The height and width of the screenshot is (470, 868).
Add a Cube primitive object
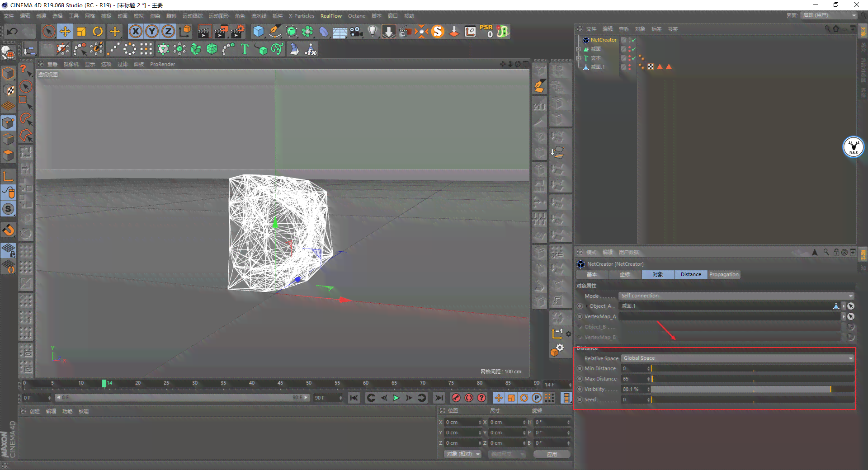258,31
